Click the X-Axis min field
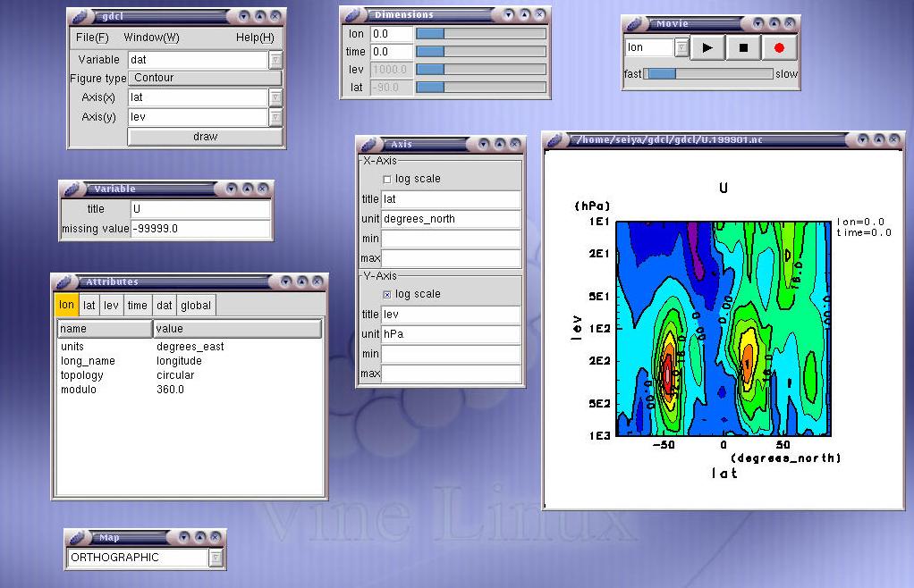Image resolution: width=914 pixels, height=588 pixels. (451, 239)
